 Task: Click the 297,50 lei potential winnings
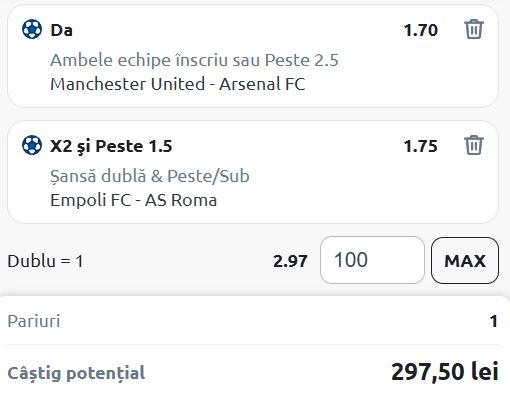click(x=445, y=372)
